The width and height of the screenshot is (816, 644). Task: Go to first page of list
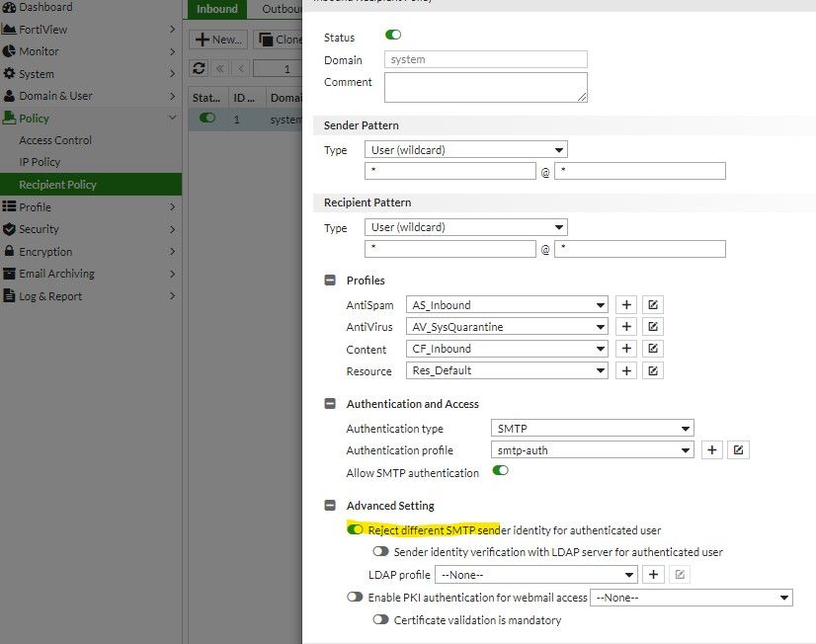click(x=220, y=68)
